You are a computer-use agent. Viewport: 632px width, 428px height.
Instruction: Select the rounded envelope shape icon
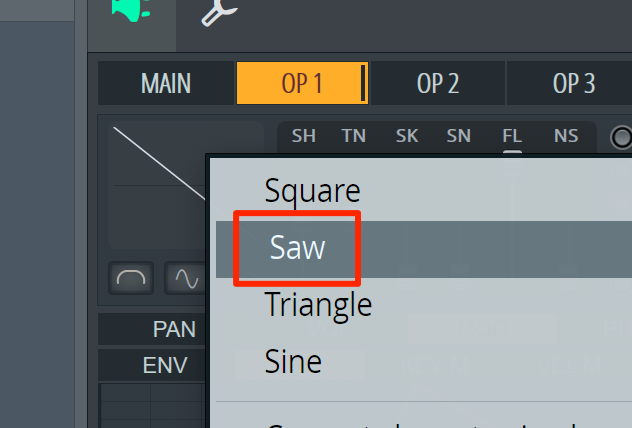[x=131, y=278]
